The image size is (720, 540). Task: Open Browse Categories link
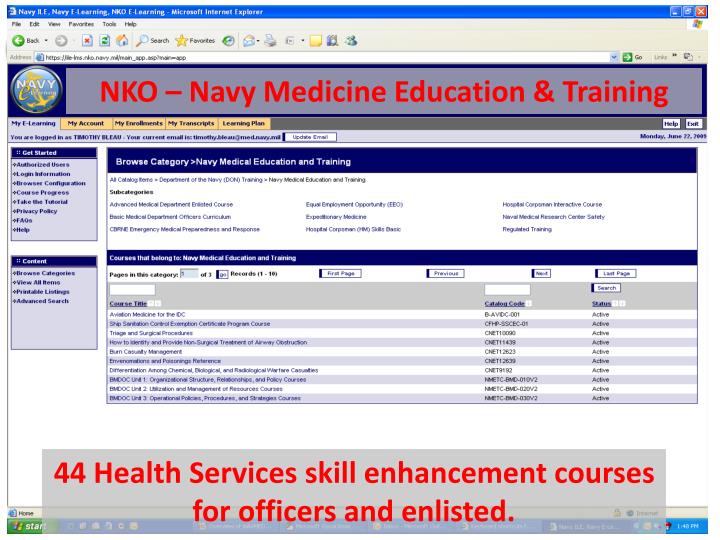[44, 273]
